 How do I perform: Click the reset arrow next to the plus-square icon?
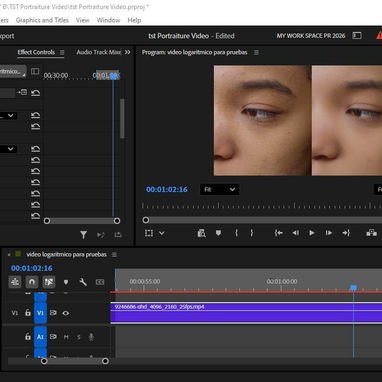pos(35,93)
